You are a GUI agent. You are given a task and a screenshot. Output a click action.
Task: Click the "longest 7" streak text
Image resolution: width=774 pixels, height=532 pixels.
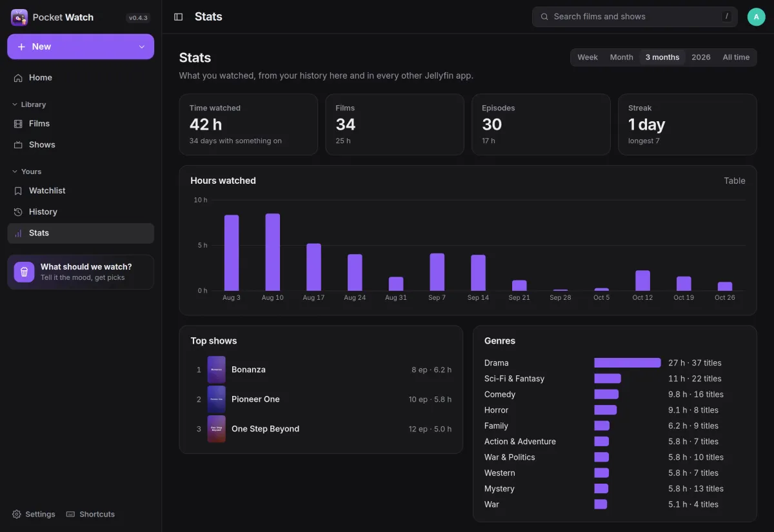click(x=644, y=141)
